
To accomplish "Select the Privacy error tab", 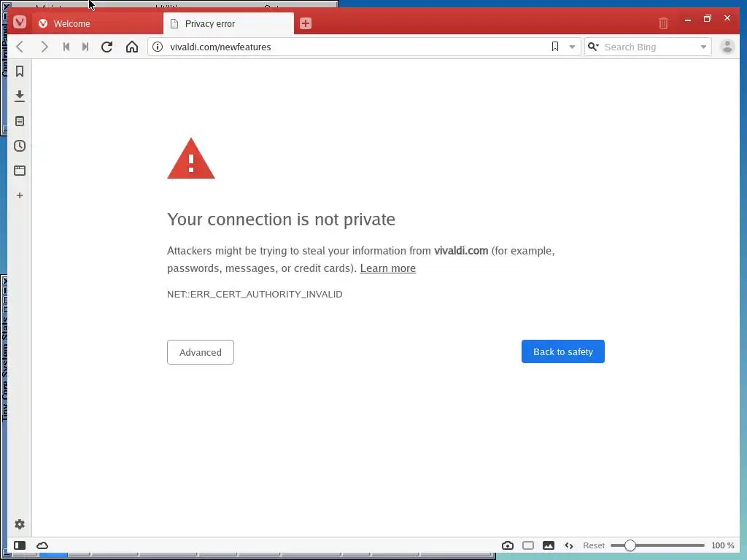I will (x=228, y=23).
